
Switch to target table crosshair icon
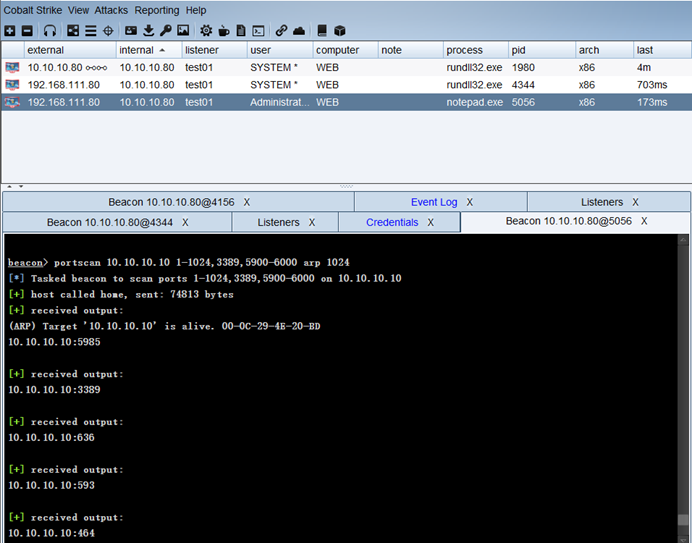click(x=108, y=30)
